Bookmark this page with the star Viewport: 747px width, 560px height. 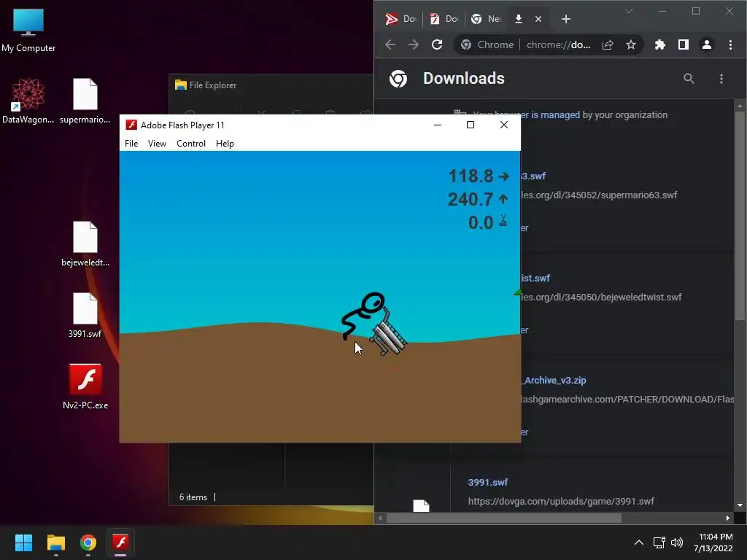631,44
